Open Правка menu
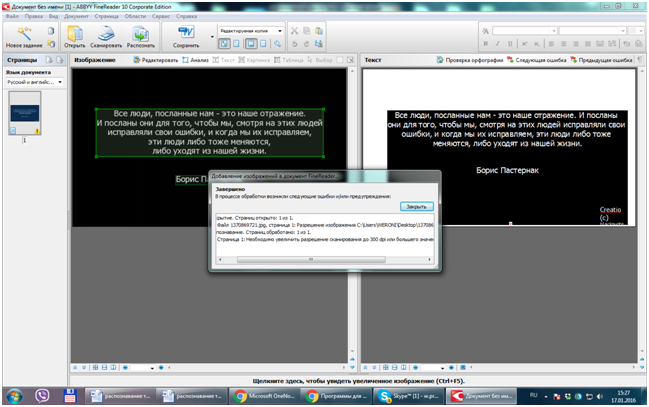 [x=34, y=16]
